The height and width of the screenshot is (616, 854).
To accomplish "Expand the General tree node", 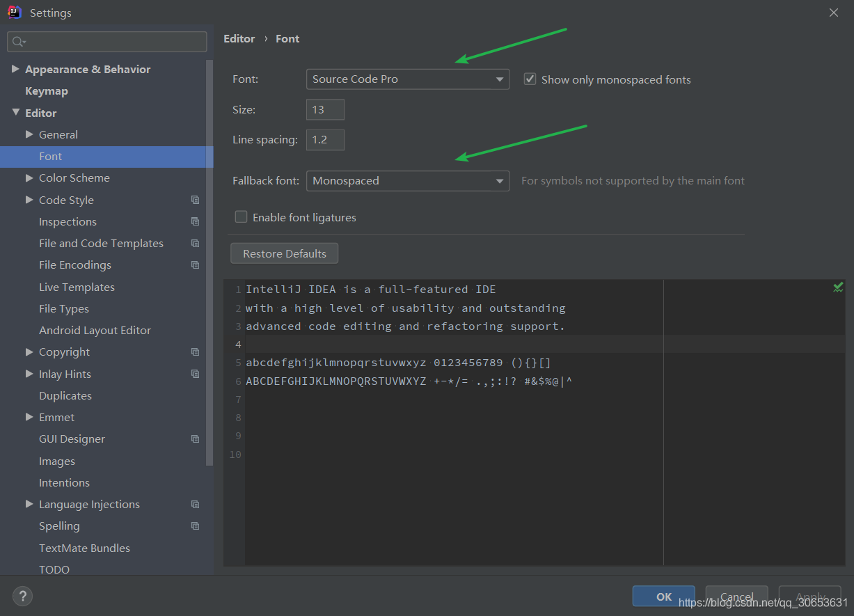I will tap(29, 134).
